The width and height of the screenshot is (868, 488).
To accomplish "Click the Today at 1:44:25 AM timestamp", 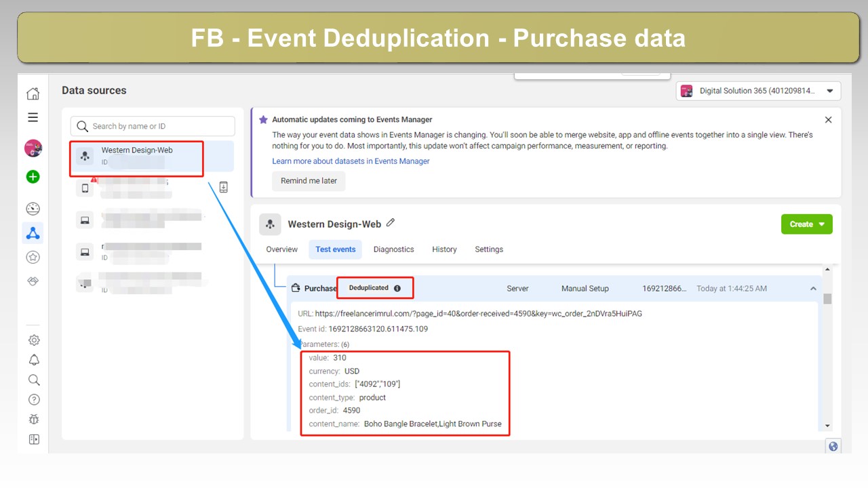I will point(732,289).
